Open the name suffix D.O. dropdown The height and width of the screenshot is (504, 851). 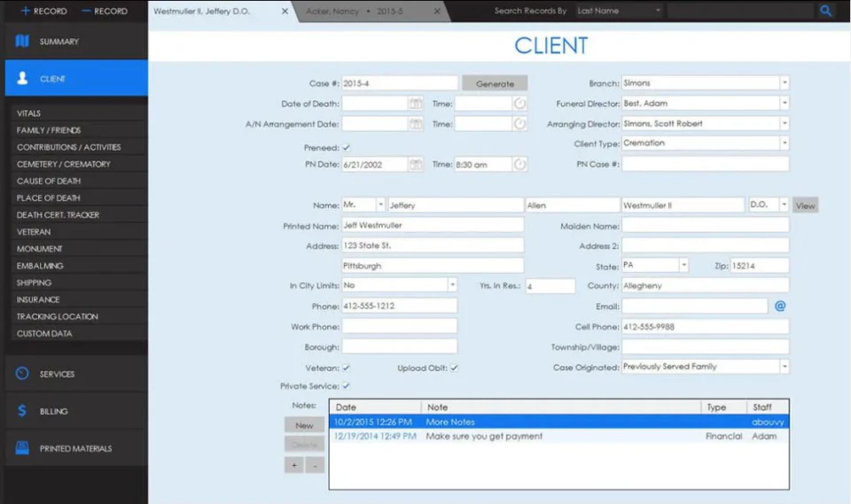point(784,205)
